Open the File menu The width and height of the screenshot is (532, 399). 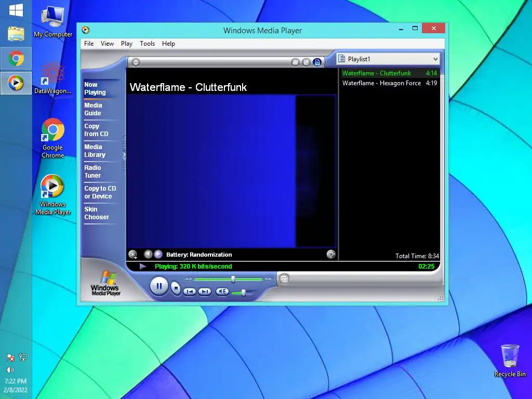[89, 44]
